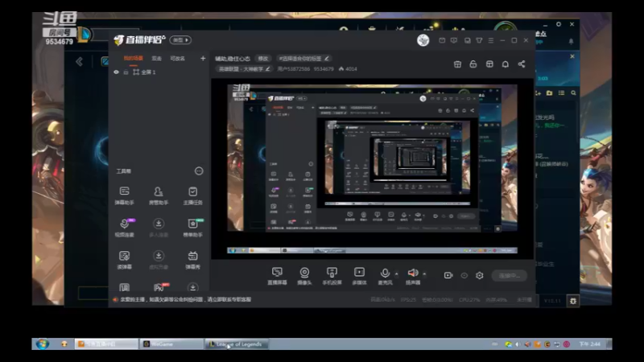Add 多媒体 media source
The height and width of the screenshot is (362, 644).
359,276
